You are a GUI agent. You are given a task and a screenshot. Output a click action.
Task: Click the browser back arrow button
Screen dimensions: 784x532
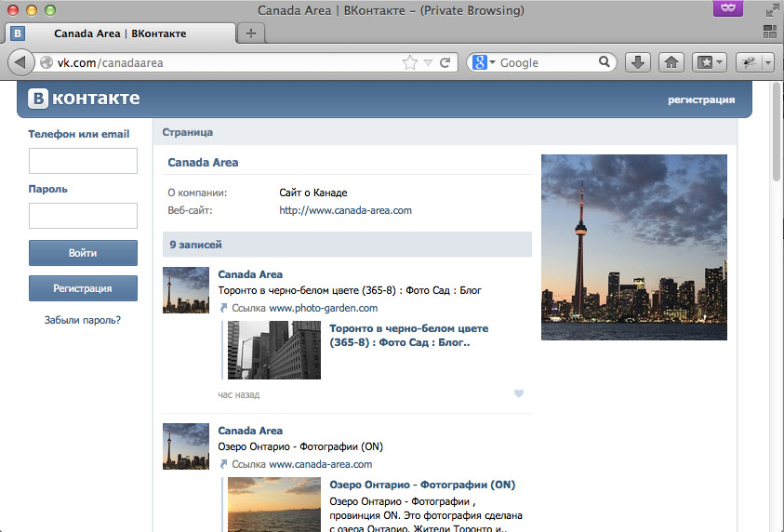click(x=20, y=62)
